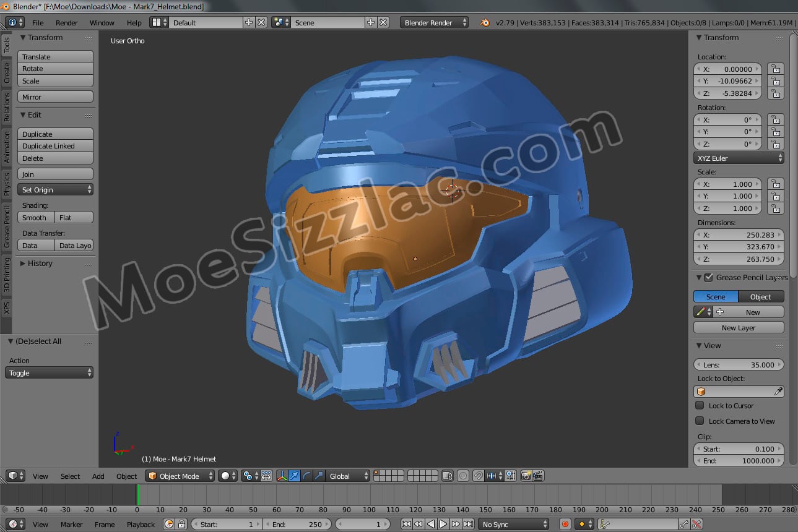The image size is (798, 532).
Task: Toggle lock for Location Y
Action: coord(775,81)
